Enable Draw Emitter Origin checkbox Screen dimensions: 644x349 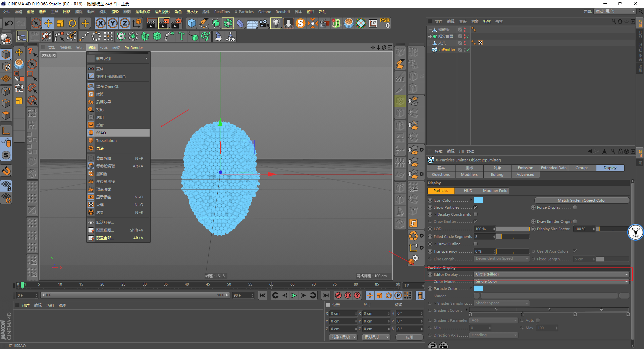(x=575, y=221)
